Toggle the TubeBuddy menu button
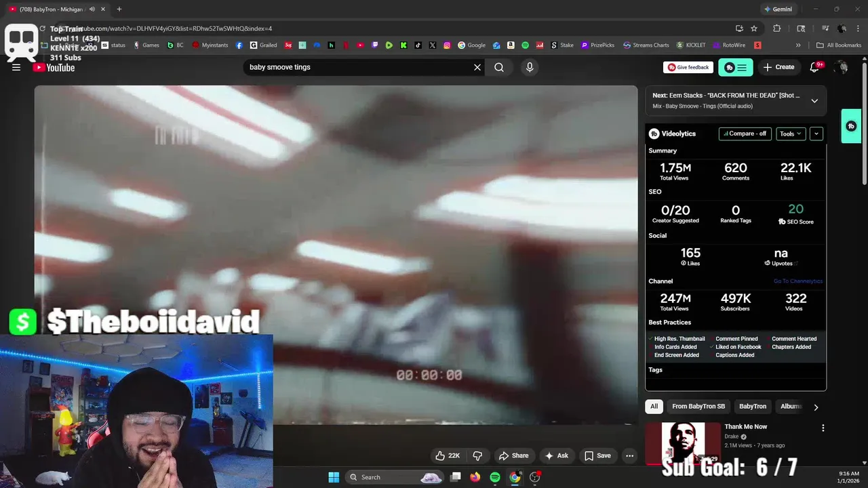The height and width of the screenshot is (488, 868). [736, 67]
